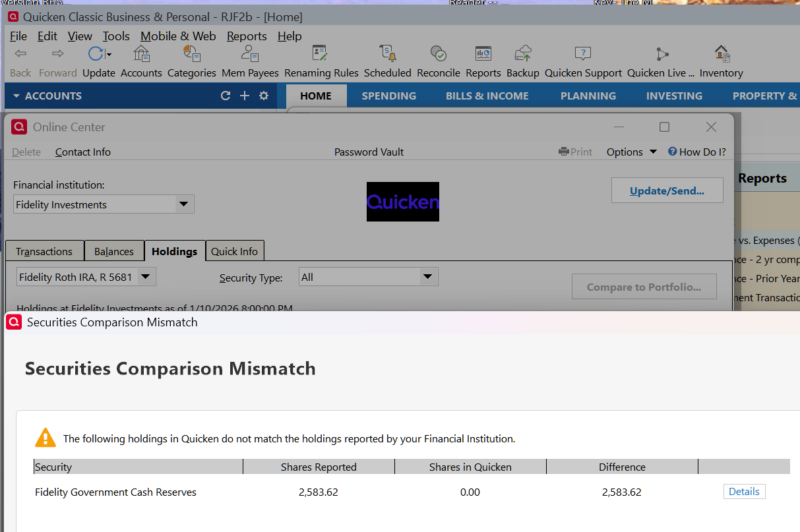Click the Difference column header

coord(622,467)
